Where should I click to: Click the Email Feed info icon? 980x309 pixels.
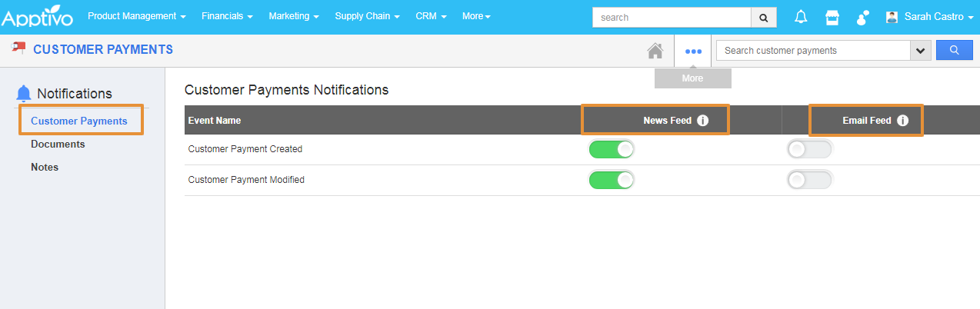click(902, 121)
